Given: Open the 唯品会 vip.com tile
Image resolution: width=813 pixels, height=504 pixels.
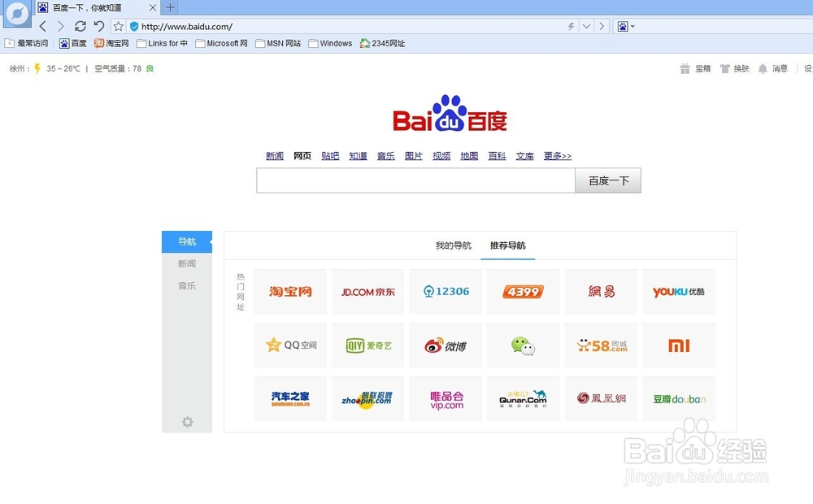Looking at the screenshot, I should click(446, 399).
